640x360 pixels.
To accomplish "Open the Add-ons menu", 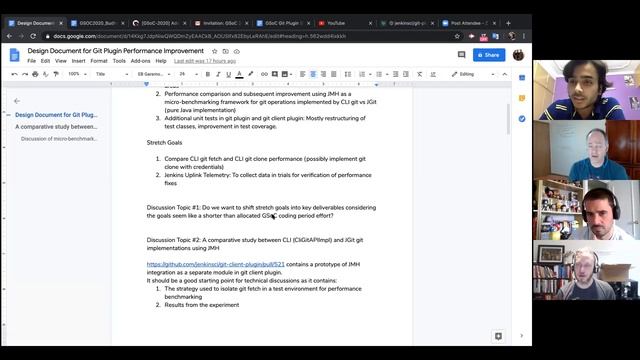I will coord(140,61).
